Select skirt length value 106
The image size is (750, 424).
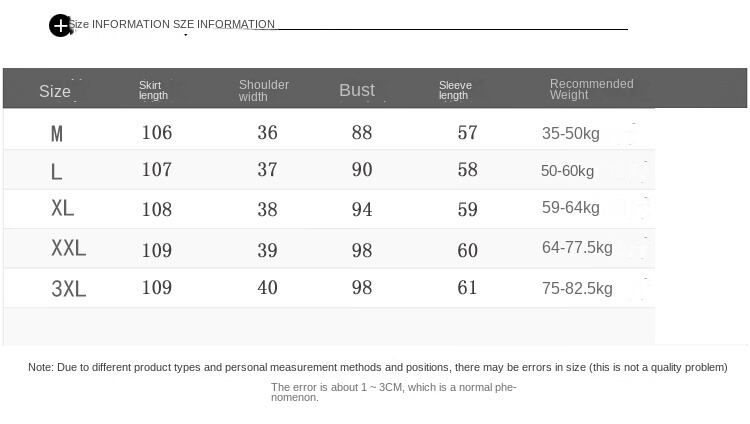pos(157,132)
